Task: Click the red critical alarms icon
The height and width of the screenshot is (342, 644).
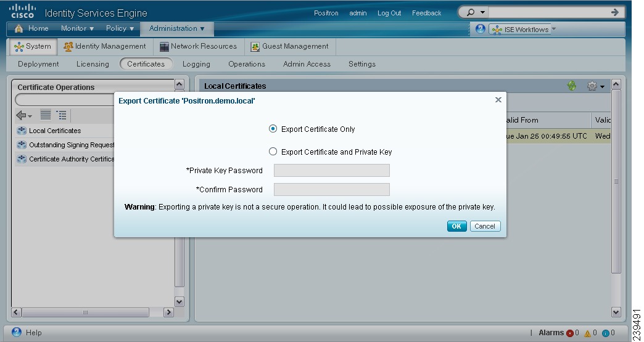Action: pos(569,333)
